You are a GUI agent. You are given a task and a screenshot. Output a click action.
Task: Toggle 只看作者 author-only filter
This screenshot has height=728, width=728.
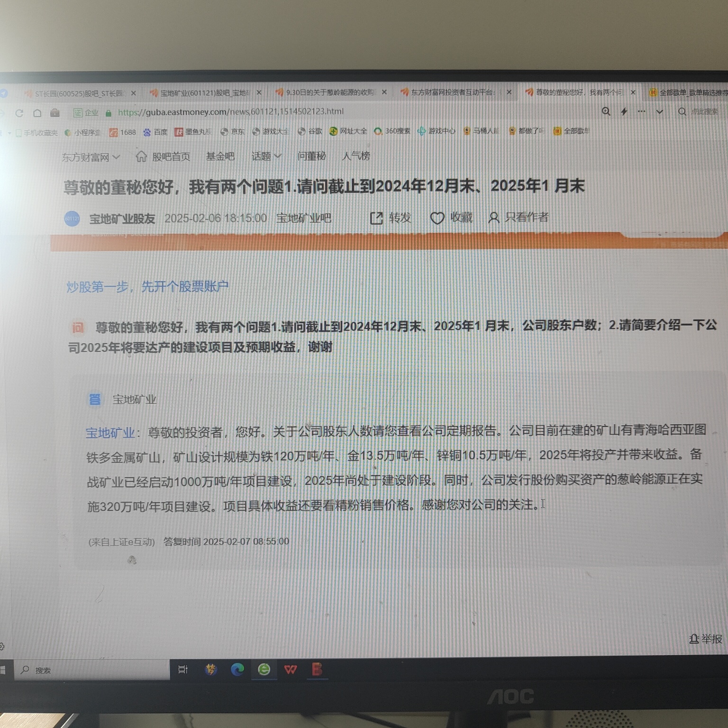(519, 217)
